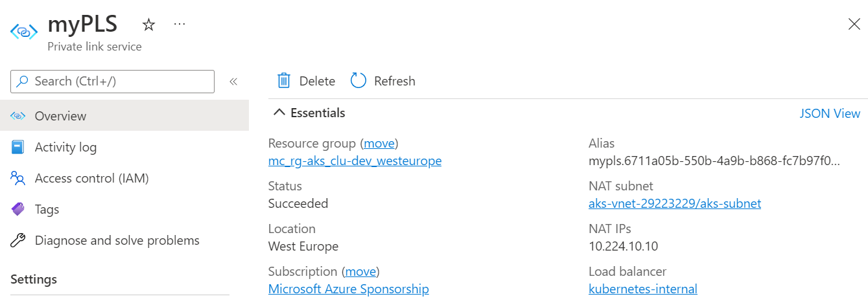Click the favorite star icon next to myPLS
The height and width of the screenshot is (303, 868).
pyautogui.click(x=148, y=25)
